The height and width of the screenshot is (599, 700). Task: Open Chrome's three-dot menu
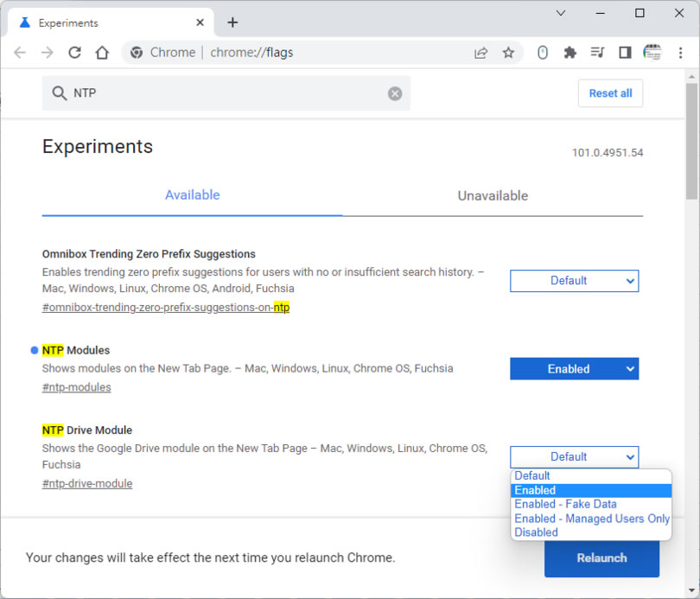[680, 53]
